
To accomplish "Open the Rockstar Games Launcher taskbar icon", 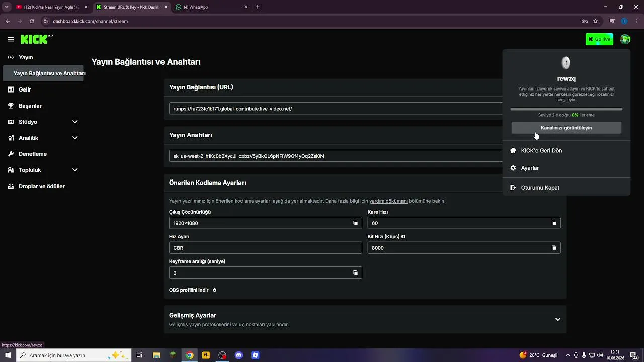I will tap(206, 355).
